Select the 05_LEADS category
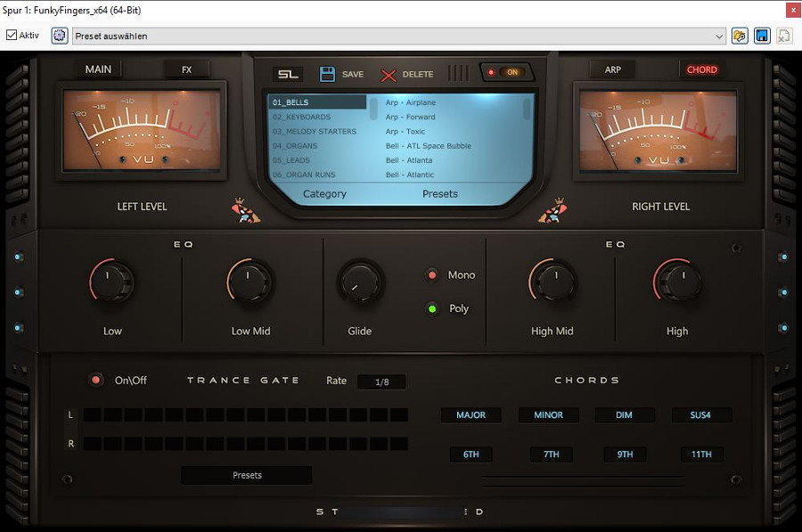This screenshot has height=532, width=802. coord(317,160)
